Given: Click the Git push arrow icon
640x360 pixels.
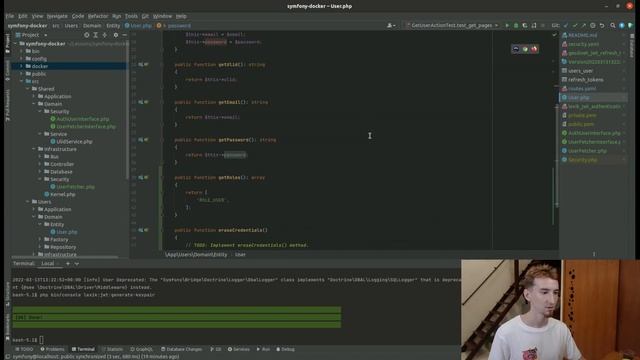Looking at the screenshot, I should coord(584,25).
